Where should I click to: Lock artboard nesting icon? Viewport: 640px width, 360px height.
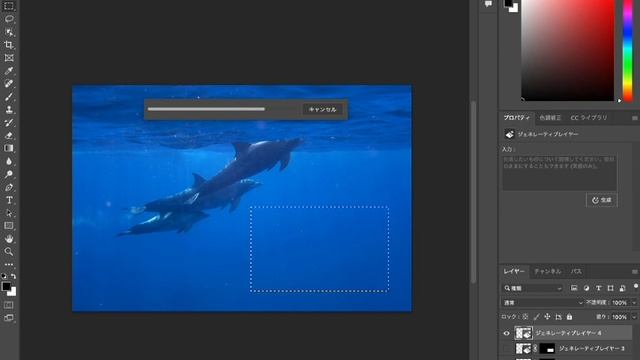coord(558,317)
